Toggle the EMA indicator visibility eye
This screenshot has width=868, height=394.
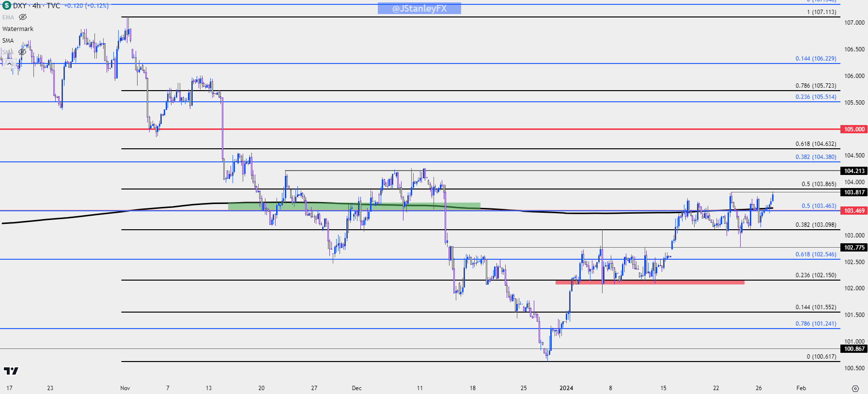tap(23, 17)
